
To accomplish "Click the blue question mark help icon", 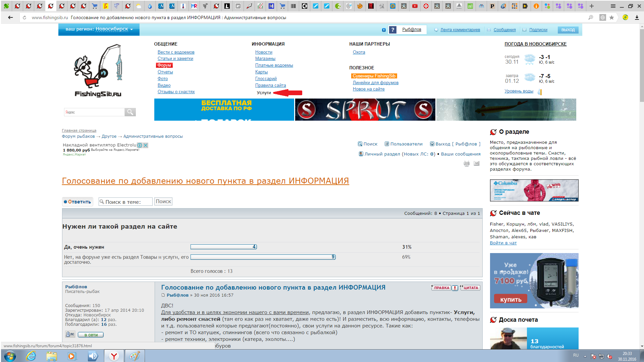I will 393,30.
